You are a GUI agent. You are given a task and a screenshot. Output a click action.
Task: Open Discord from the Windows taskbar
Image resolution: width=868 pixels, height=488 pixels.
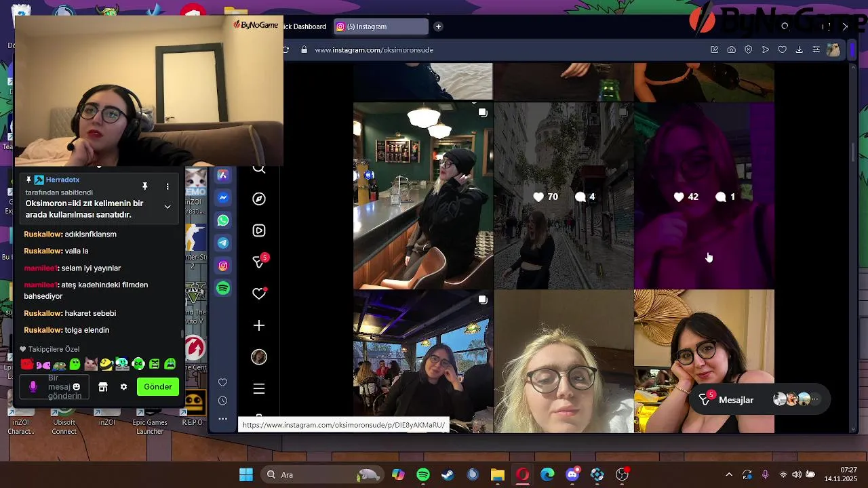pyautogui.click(x=573, y=474)
